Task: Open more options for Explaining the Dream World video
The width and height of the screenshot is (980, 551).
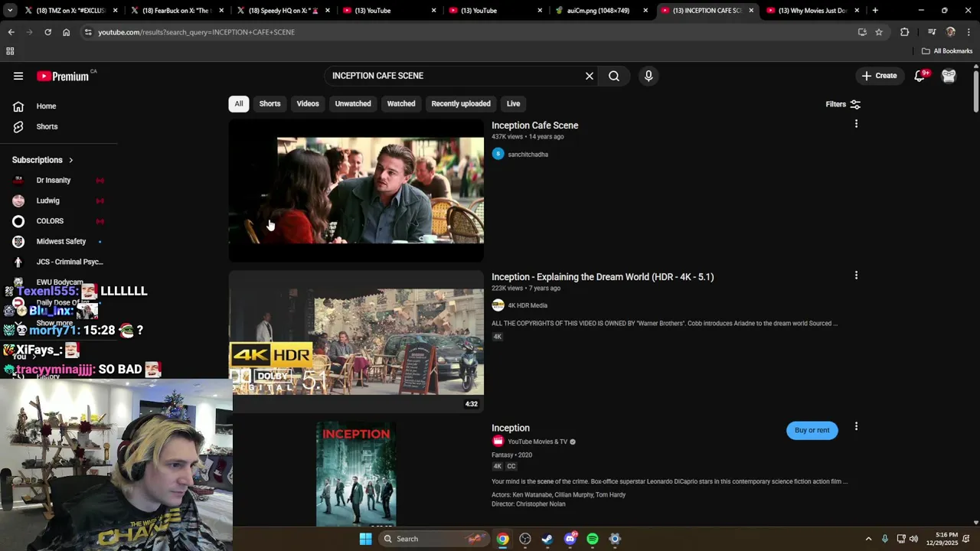Action: point(856,275)
